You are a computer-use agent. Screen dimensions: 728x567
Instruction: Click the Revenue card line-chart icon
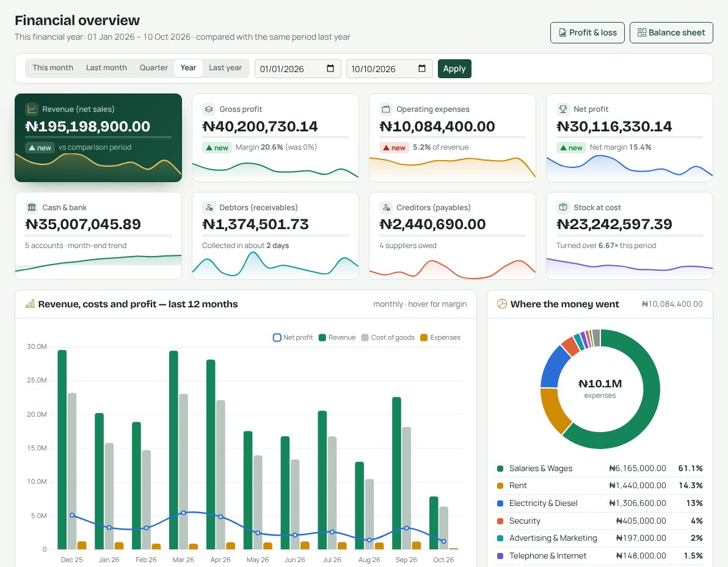(x=32, y=109)
